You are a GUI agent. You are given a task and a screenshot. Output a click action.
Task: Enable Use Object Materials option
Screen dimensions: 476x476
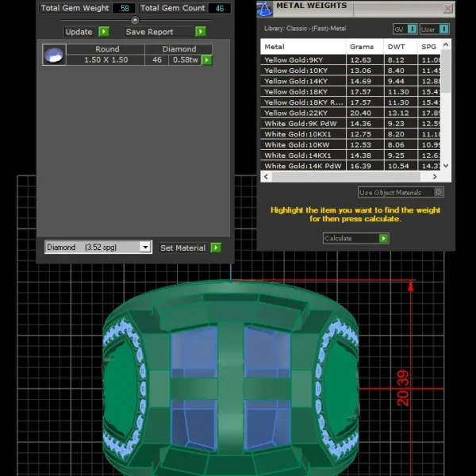(439, 192)
